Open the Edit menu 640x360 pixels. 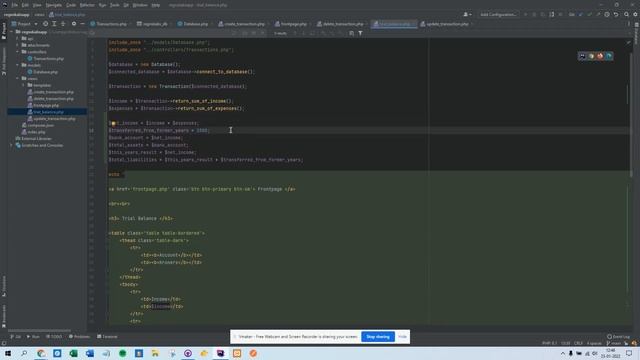click(25, 5)
